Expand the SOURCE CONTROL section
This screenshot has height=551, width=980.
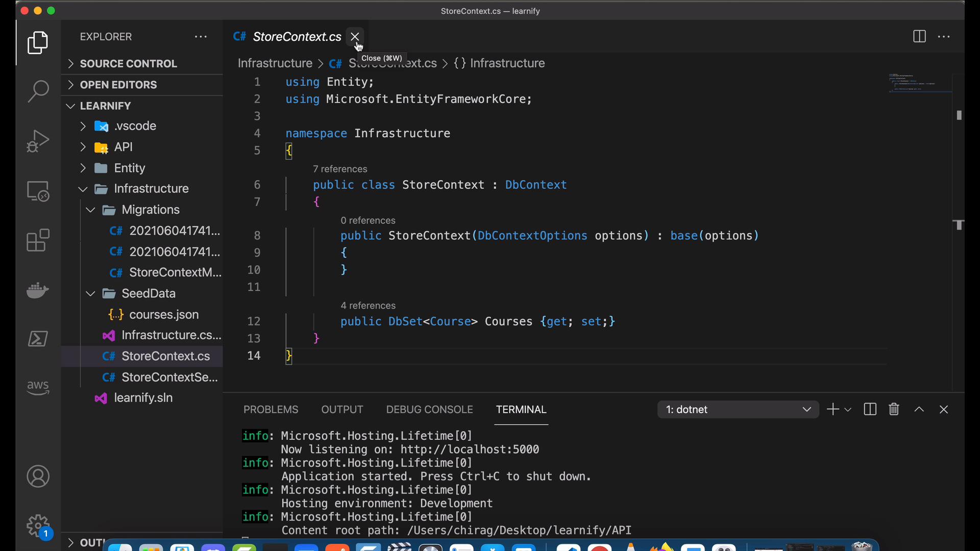[142, 64]
